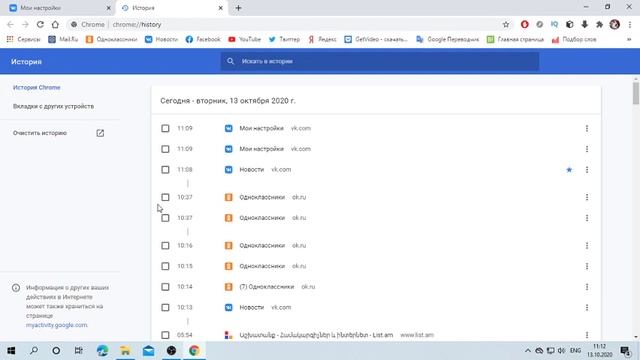Open the Extensions puzzle piece menu
640x360 pixels.
coord(599,24)
